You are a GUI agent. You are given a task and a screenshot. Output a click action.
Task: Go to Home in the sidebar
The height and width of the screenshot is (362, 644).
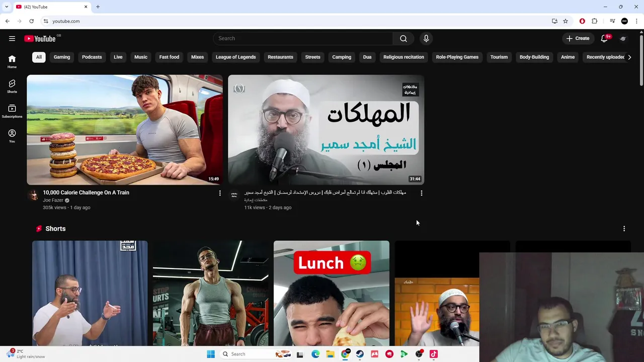coord(12,62)
